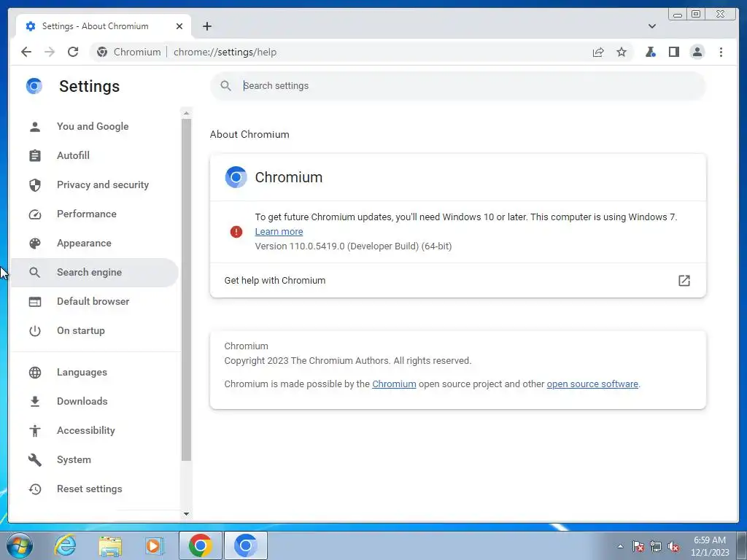Viewport: 747px width, 560px height.
Task: Open File Explorer from taskbar
Action: (110, 545)
